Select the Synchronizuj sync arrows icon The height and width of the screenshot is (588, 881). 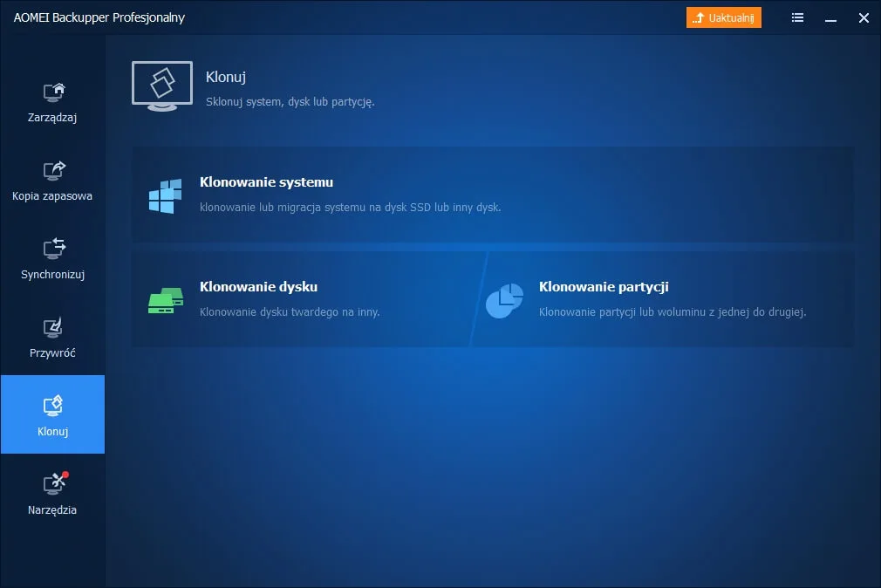(x=54, y=248)
